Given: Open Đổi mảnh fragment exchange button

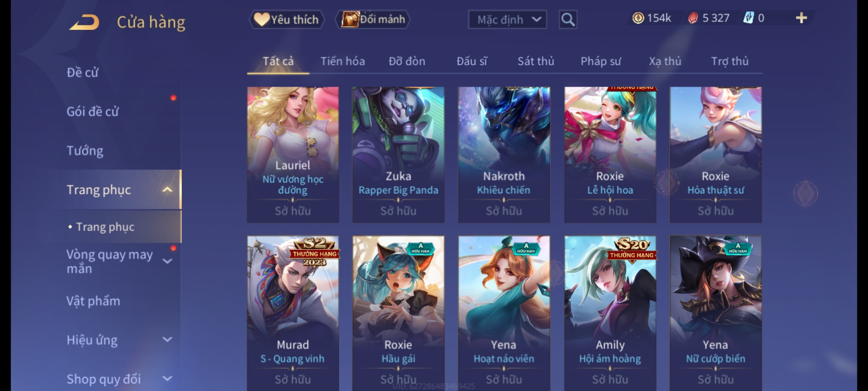Looking at the screenshot, I should [x=373, y=20].
